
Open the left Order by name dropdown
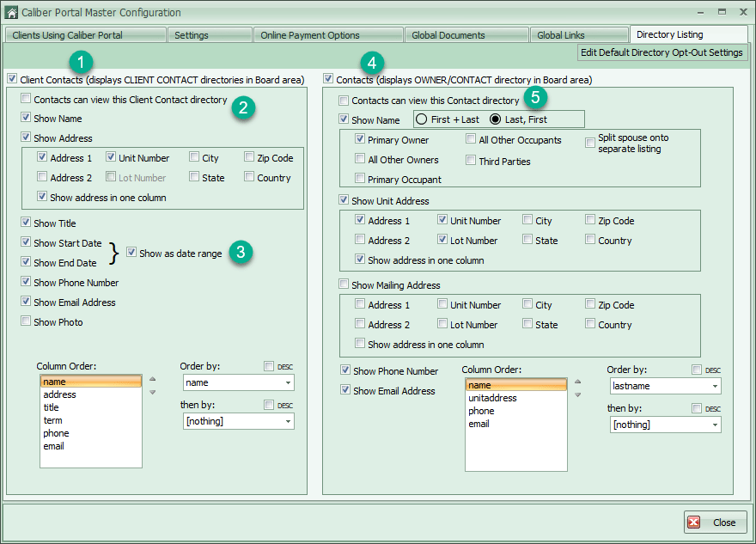tap(239, 382)
